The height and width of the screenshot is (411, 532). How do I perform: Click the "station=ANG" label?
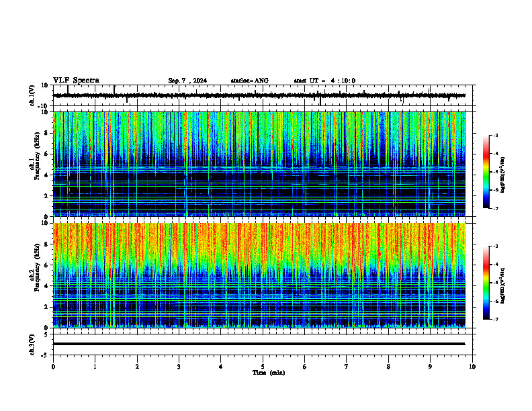(x=250, y=81)
